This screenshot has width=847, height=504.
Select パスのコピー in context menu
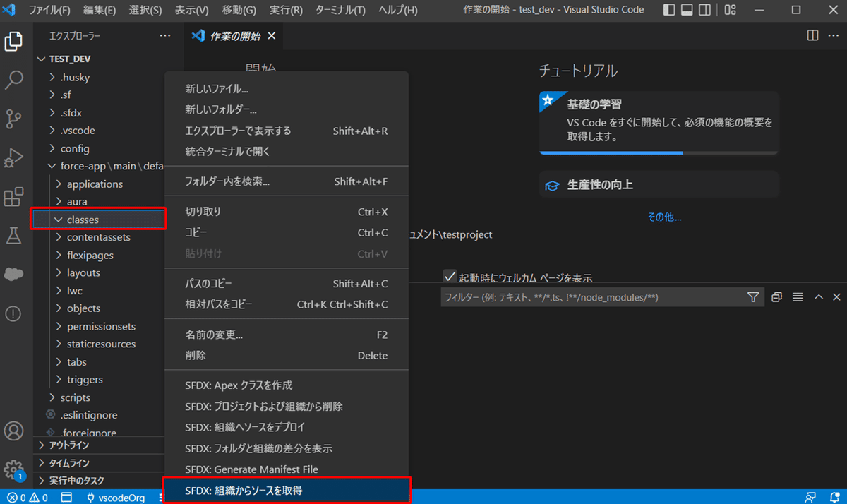pos(287,284)
